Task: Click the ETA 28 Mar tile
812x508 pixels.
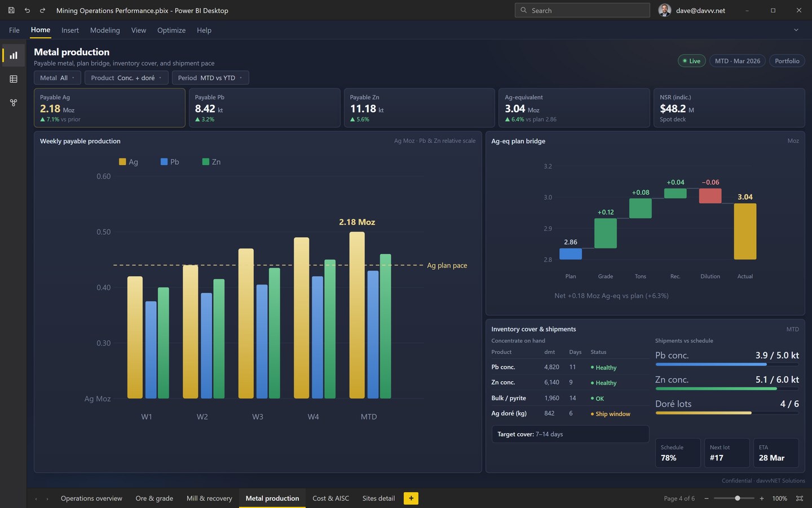Action: (776, 453)
